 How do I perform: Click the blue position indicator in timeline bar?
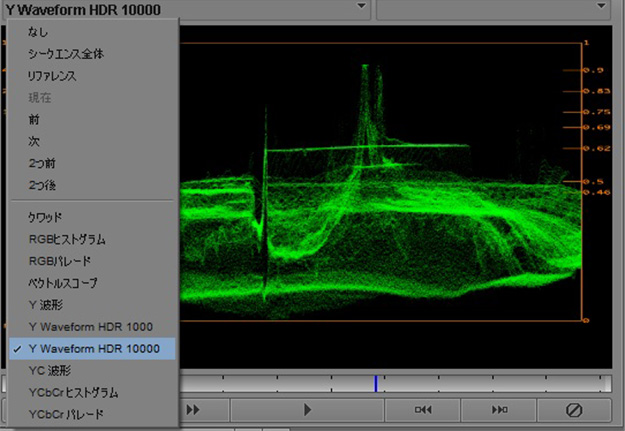click(375, 384)
